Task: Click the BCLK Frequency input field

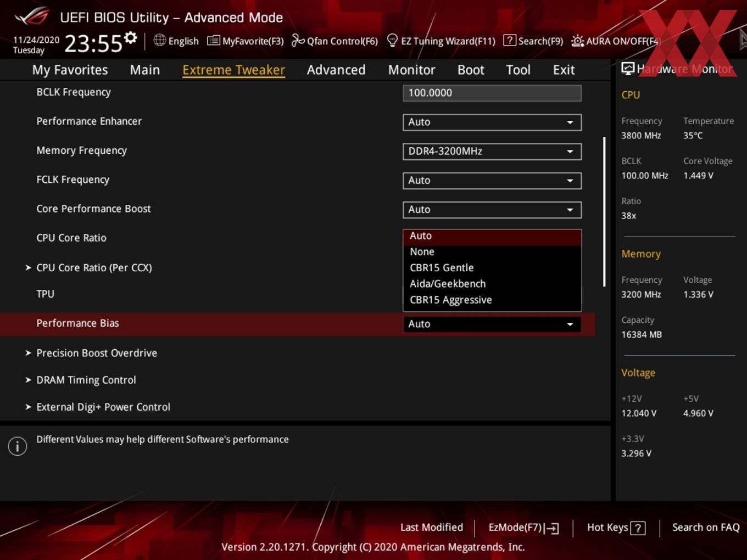Action: pos(492,93)
